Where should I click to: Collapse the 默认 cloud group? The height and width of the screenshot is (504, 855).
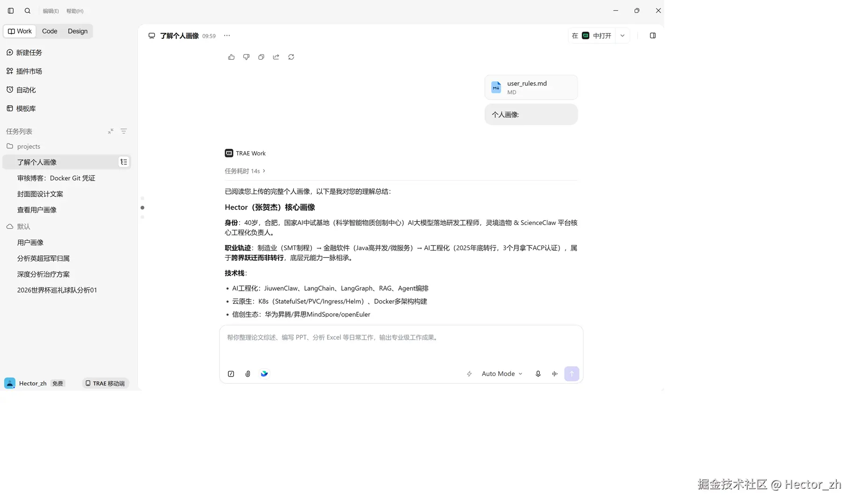tap(19, 227)
